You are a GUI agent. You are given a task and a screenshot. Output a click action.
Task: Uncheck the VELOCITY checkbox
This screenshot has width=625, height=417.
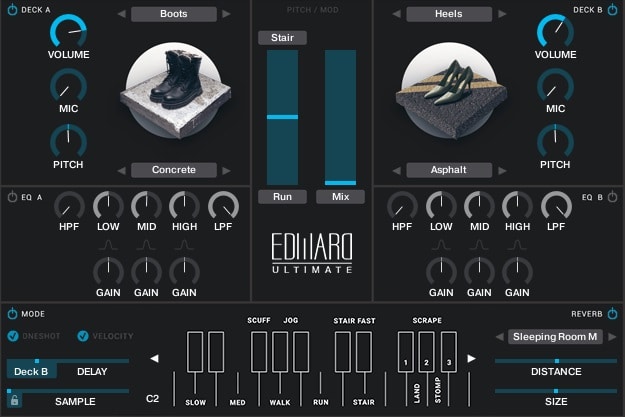pyautogui.click(x=83, y=336)
